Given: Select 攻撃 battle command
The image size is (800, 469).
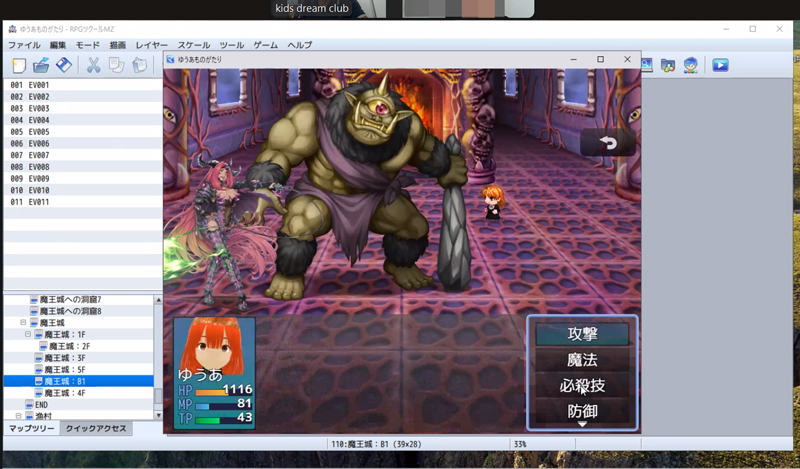Looking at the screenshot, I should [x=582, y=334].
